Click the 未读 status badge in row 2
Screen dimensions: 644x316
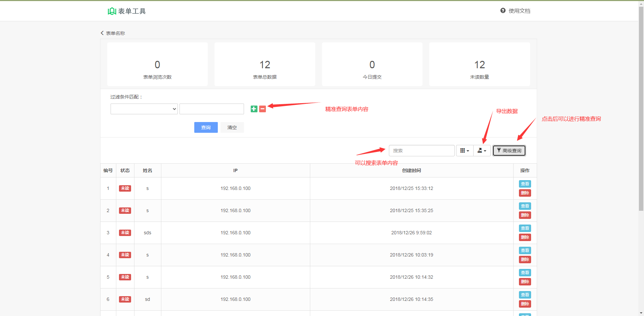[125, 210]
